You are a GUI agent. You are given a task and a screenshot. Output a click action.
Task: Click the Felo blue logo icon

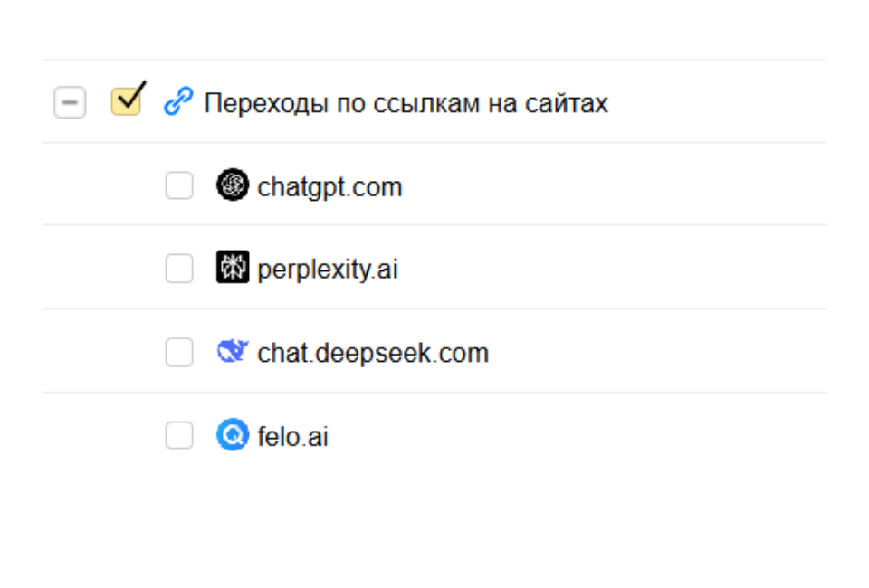[232, 436]
